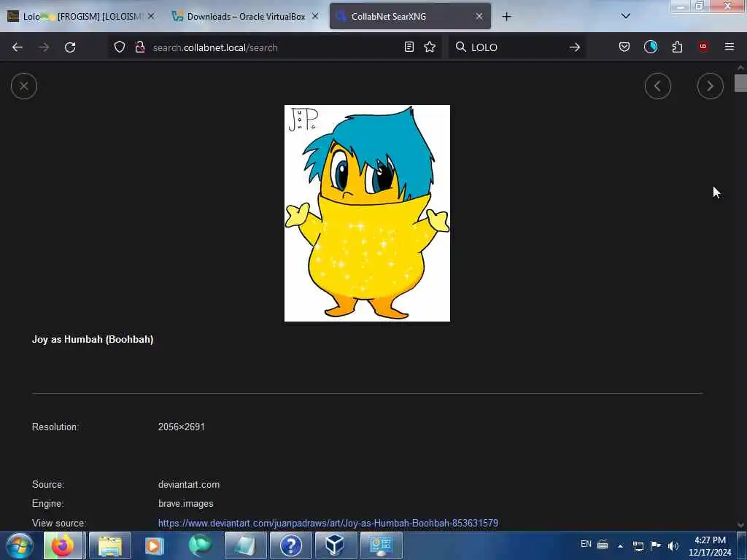Open Windows Explorer from taskbar

tap(110, 545)
